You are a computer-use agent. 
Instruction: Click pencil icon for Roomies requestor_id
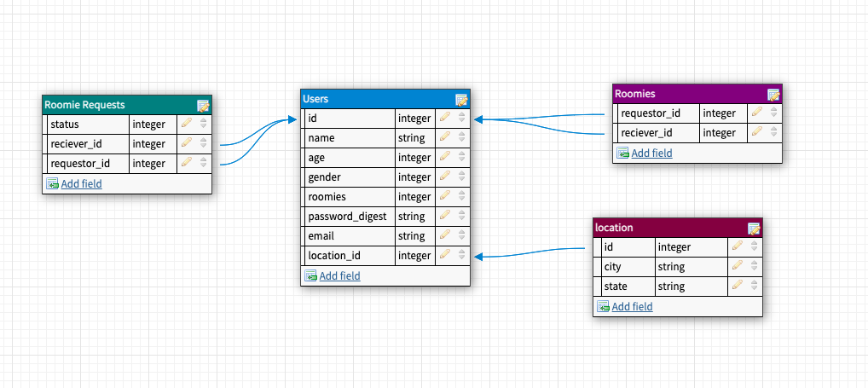[757, 112]
